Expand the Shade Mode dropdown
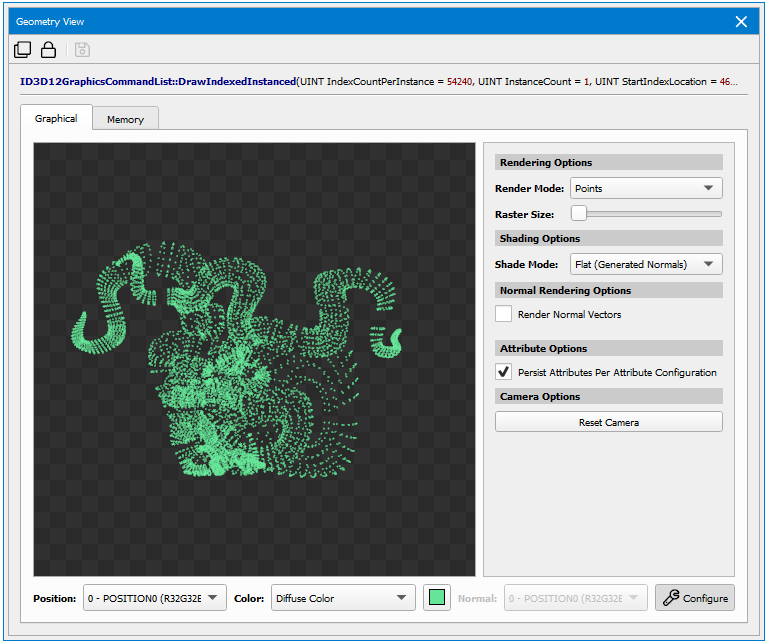Image resolution: width=768 pixels, height=643 pixels. (645, 264)
